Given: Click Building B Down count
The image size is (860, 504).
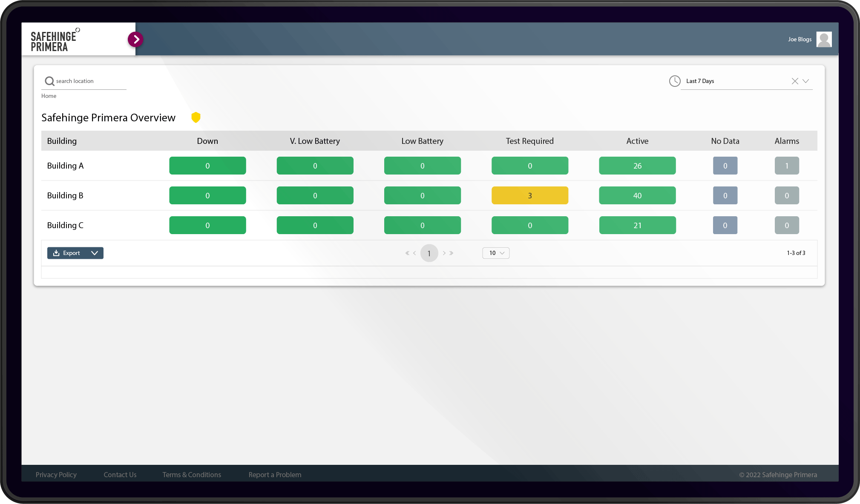Looking at the screenshot, I should point(207,195).
